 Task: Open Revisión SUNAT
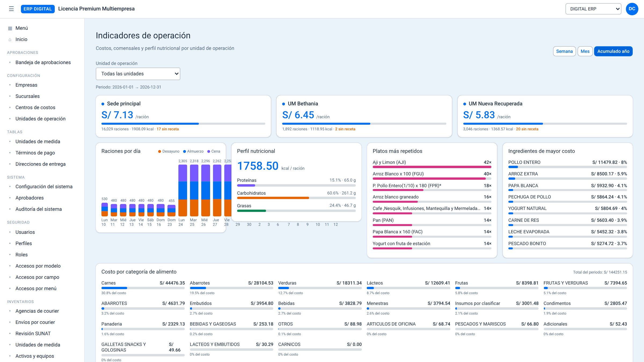point(33,334)
